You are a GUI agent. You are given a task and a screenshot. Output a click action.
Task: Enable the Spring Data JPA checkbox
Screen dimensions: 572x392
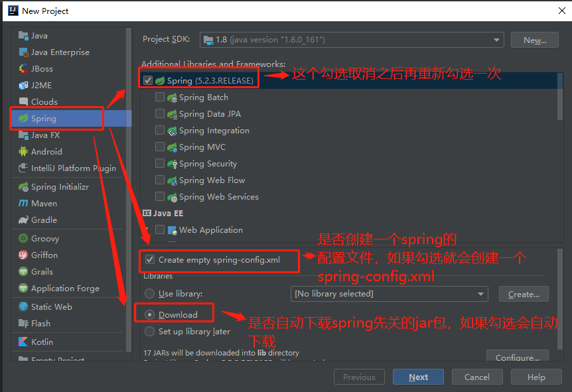click(x=160, y=113)
